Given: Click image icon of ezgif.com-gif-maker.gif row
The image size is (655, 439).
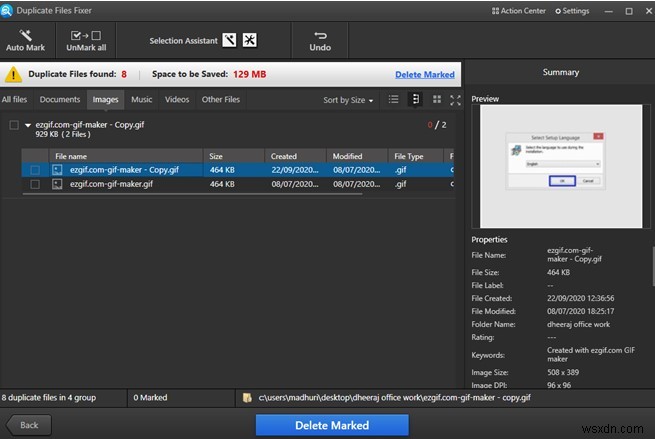Looking at the screenshot, I should tap(57, 184).
